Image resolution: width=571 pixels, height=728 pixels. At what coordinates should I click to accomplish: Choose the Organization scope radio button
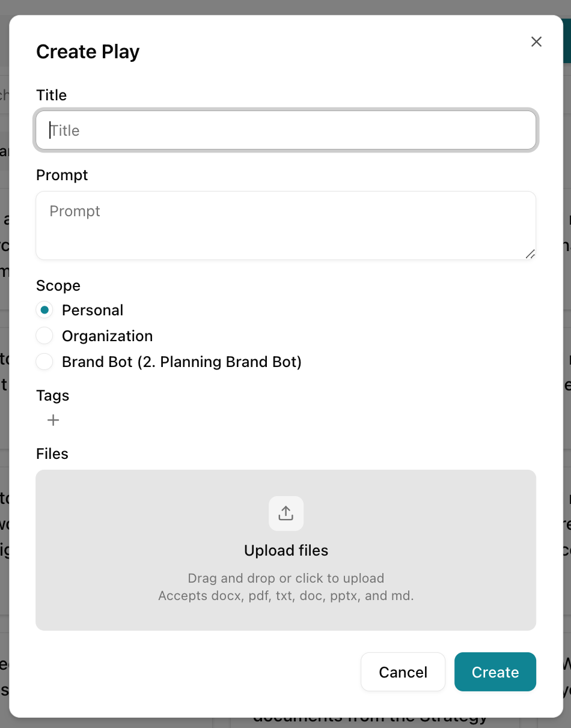[44, 336]
